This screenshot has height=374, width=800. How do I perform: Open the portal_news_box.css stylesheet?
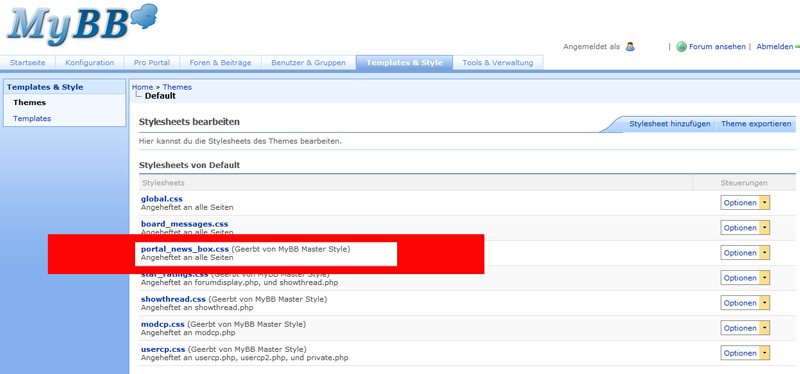pyautogui.click(x=185, y=249)
